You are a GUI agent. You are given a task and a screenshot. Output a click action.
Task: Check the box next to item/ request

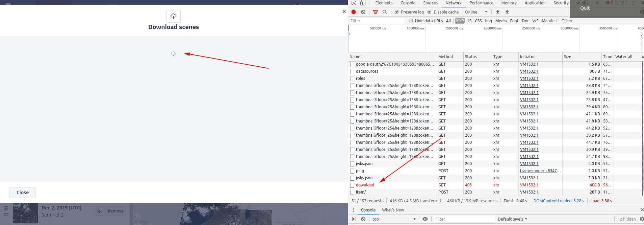coord(352,192)
